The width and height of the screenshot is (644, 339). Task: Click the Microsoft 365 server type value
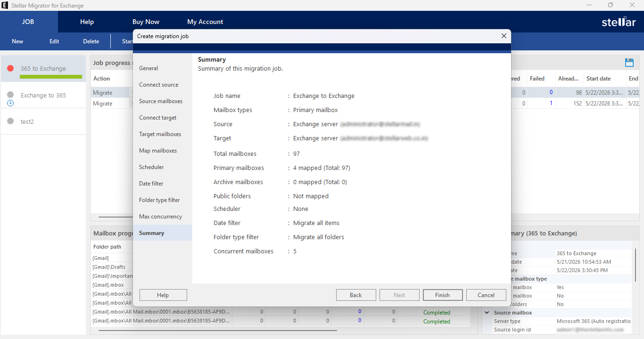tap(593, 321)
